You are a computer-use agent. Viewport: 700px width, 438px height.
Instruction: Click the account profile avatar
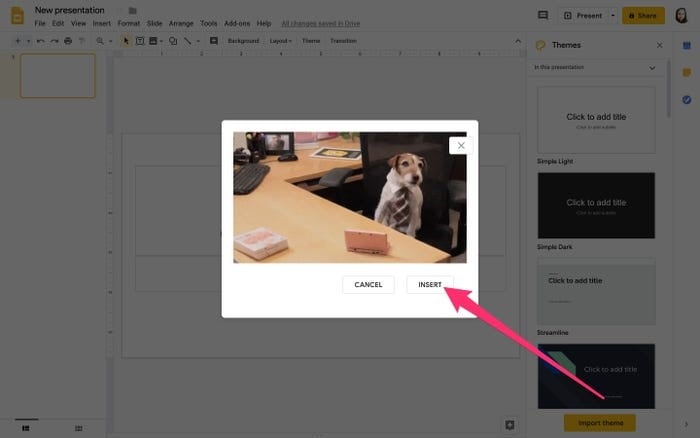click(x=681, y=16)
